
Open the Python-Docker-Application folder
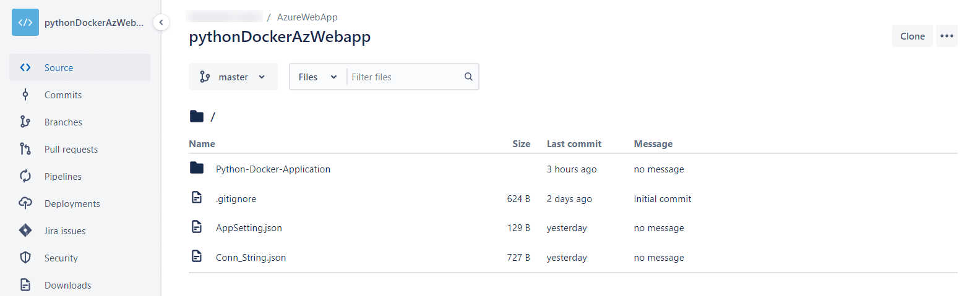(273, 169)
